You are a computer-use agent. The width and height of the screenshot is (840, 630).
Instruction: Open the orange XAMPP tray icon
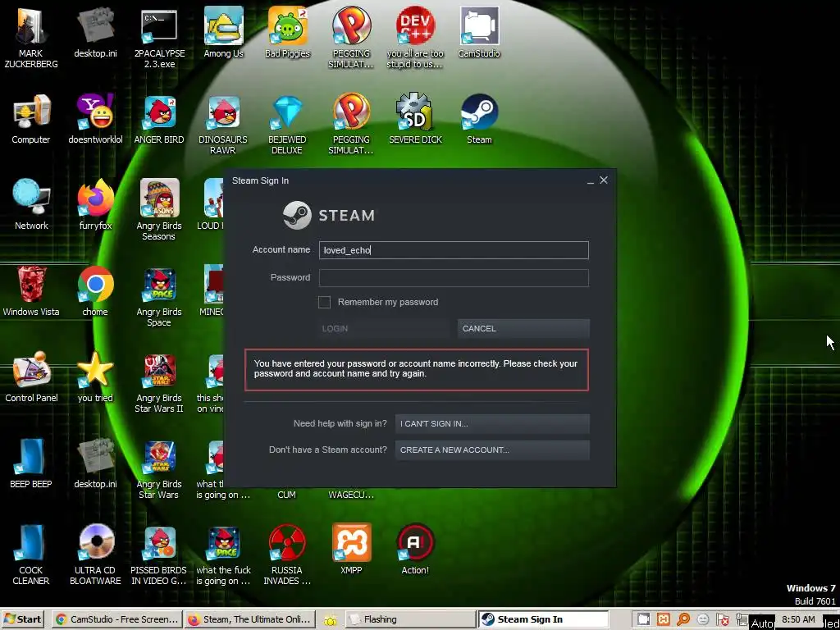663,620
